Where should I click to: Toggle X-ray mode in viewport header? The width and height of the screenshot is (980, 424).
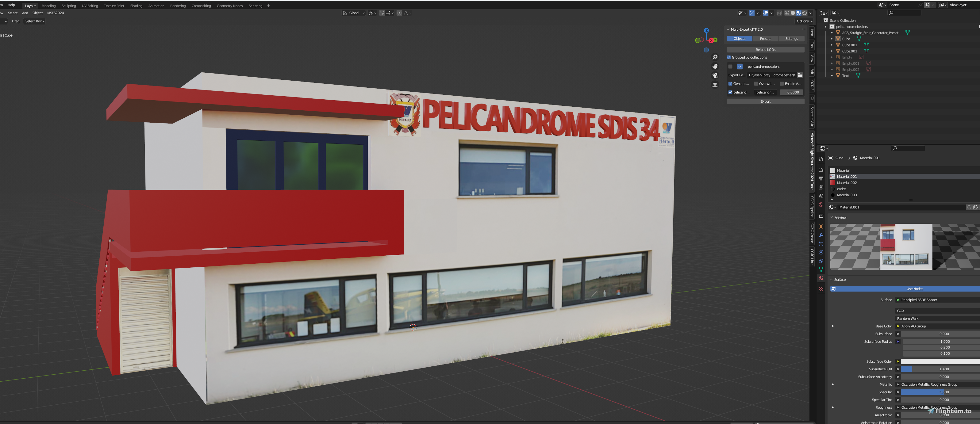(779, 13)
